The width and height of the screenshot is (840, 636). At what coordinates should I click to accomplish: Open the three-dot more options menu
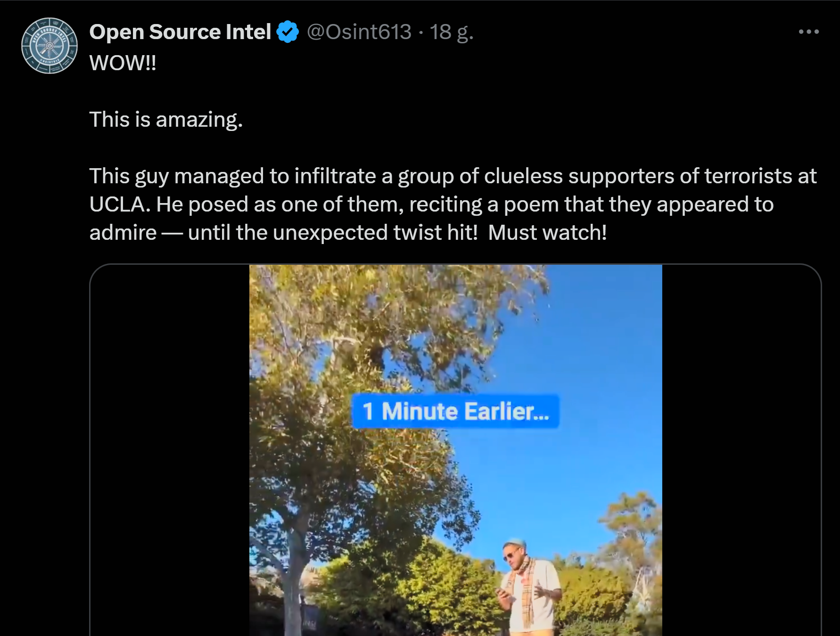[x=808, y=32]
